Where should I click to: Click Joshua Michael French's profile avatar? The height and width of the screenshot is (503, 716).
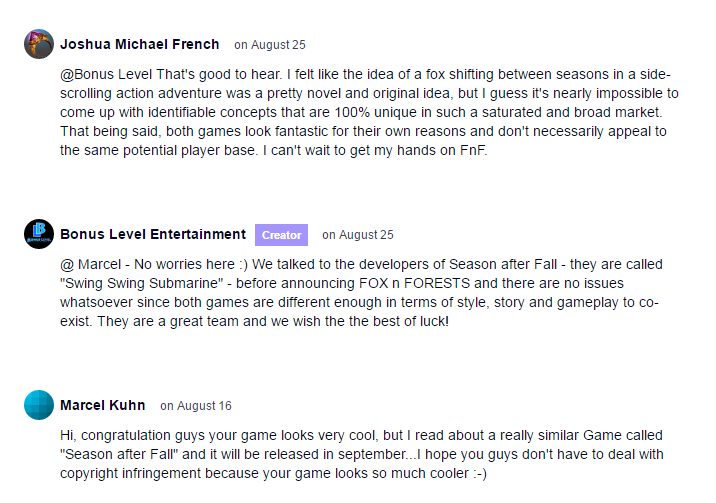(x=38, y=44)
